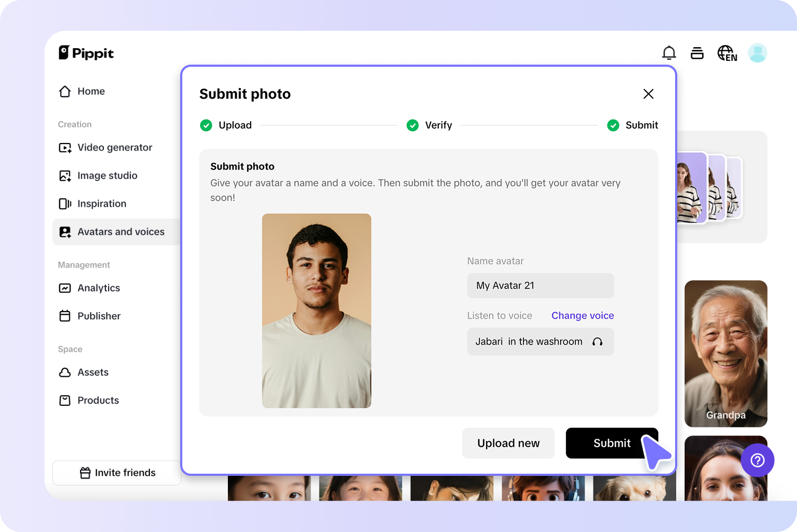
Task: Open Inspiration section
Action: point(102,203)
